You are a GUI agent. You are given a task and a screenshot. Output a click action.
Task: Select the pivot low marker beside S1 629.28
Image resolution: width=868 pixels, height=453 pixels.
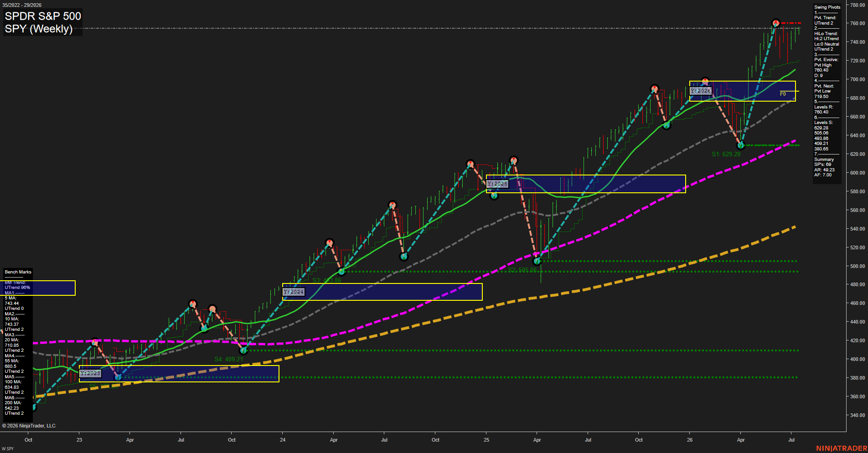(x=741, y=145)
